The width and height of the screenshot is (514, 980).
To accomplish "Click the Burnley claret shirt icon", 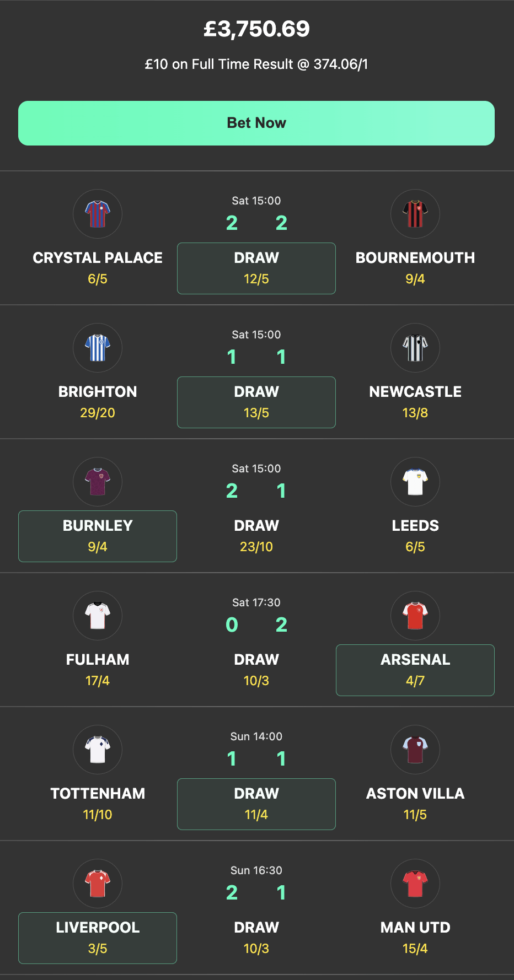I will (98, 482).
